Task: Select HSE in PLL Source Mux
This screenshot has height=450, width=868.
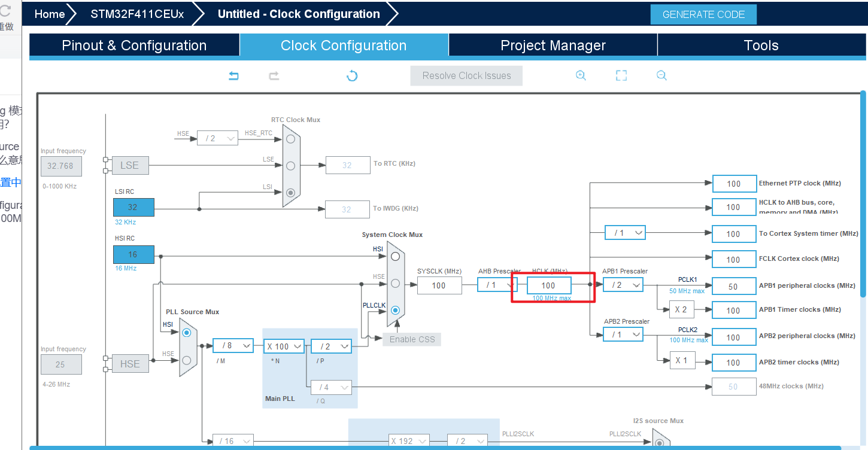Action: [187, 360]
